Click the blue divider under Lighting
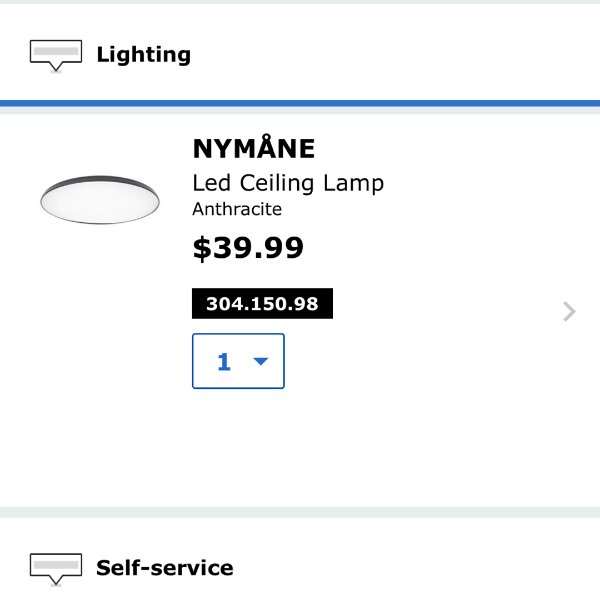The image size is (600, 600). [300, 103]
